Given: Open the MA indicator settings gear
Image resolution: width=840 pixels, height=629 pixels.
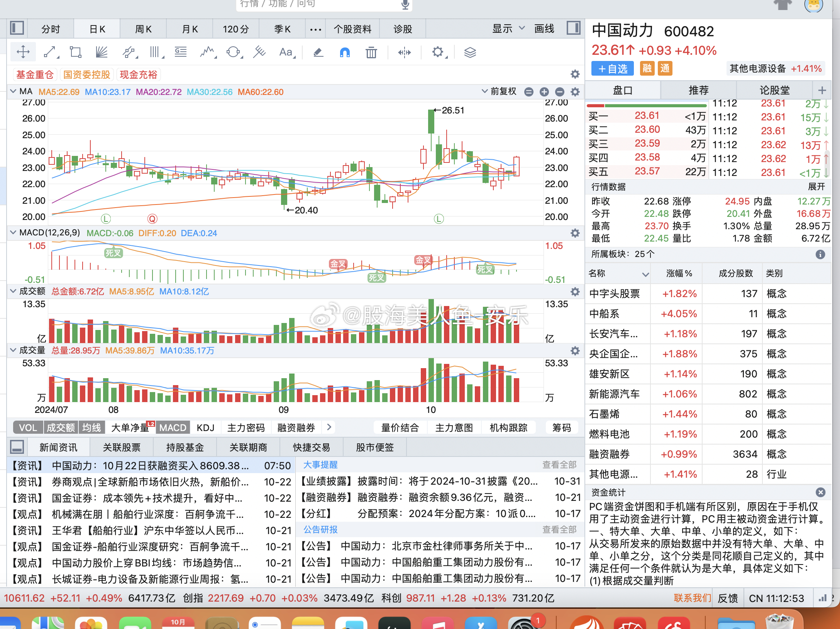Looking at the screenshot, I should click(x=575, y=92).
